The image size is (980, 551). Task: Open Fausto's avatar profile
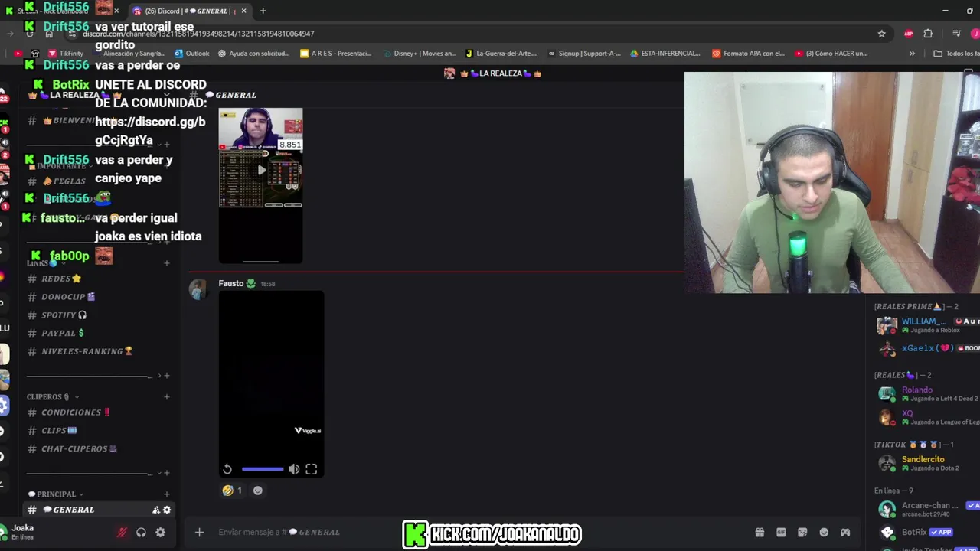199,289
